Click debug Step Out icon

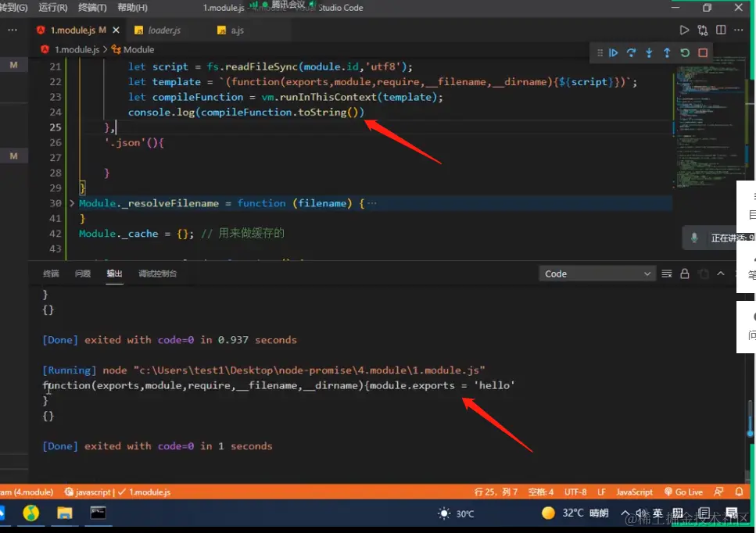pos(667,53)
